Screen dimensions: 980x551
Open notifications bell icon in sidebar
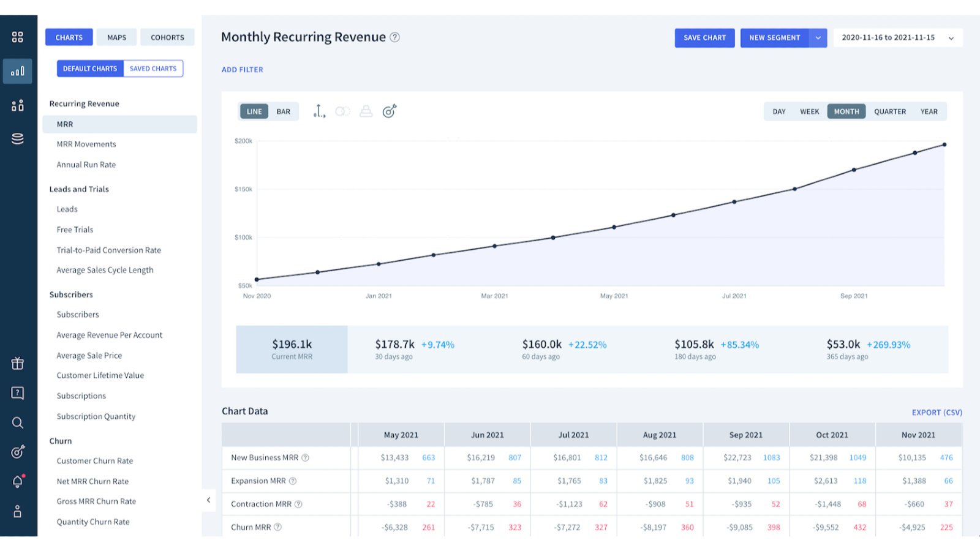pyautogui.click(x=18, y=482)
